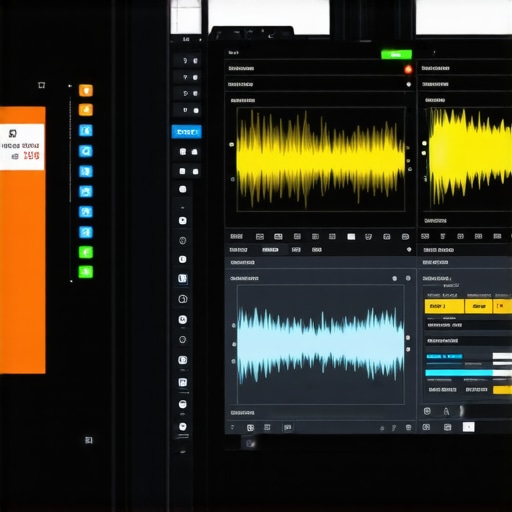Toggle the right dot in the cyan waveform panel header

408,278
